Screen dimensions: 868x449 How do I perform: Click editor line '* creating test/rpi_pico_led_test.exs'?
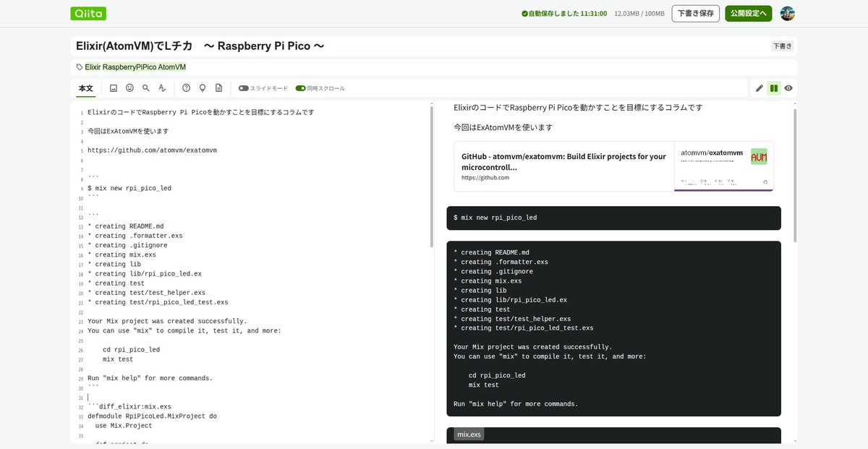pos(158,302)
